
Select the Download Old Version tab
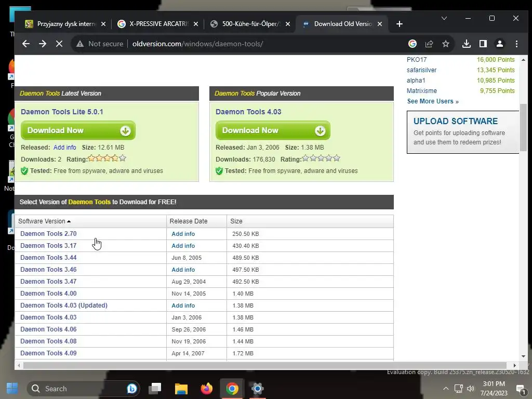point(342,24)
